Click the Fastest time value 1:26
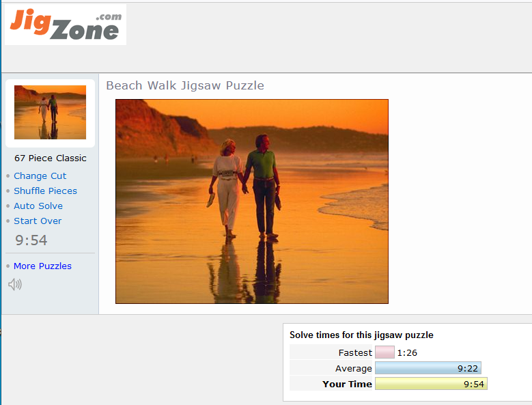Image resolution: width=532 pixels, height=405 pixels. (x=407, y=353)
